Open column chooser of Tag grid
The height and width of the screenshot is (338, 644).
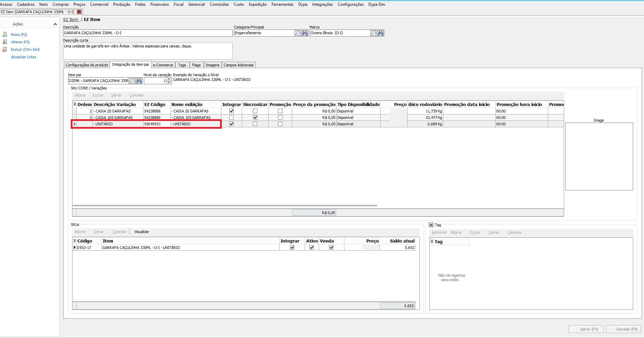click(432, 241)
